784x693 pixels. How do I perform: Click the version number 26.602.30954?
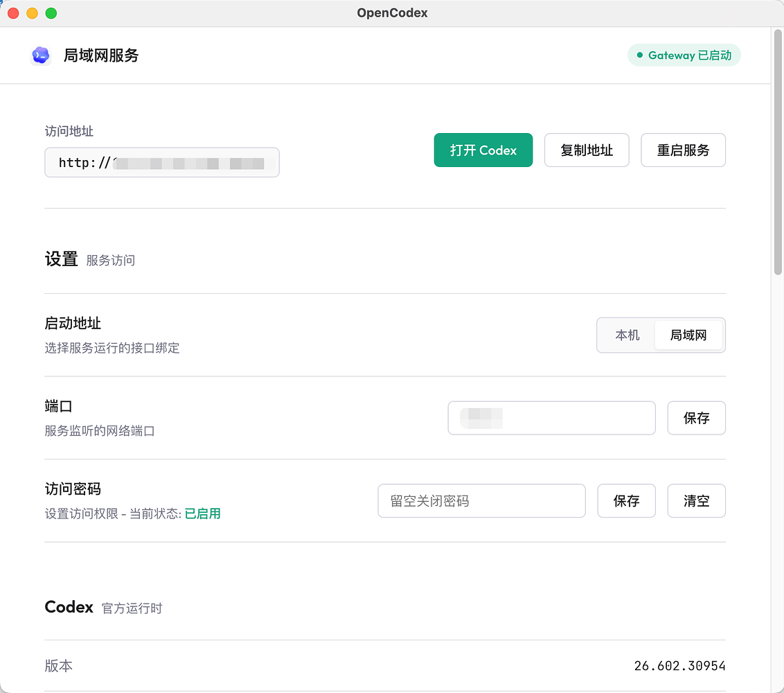pyautogui.click(x=679, y=666)
